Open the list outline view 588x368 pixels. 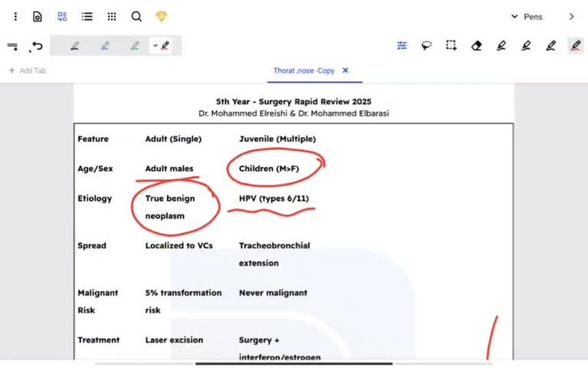point(87,17)
